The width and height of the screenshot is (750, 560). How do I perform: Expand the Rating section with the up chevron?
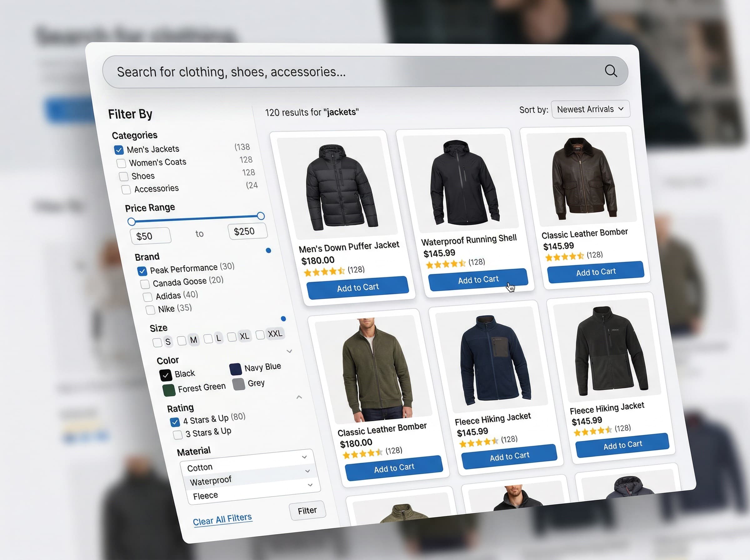[299, 397]
